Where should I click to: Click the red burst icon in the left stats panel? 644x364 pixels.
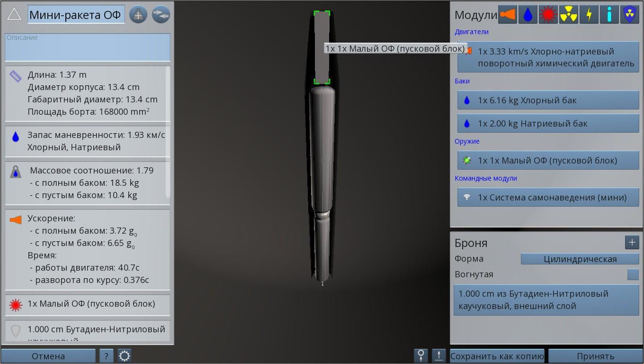[16, 305]
